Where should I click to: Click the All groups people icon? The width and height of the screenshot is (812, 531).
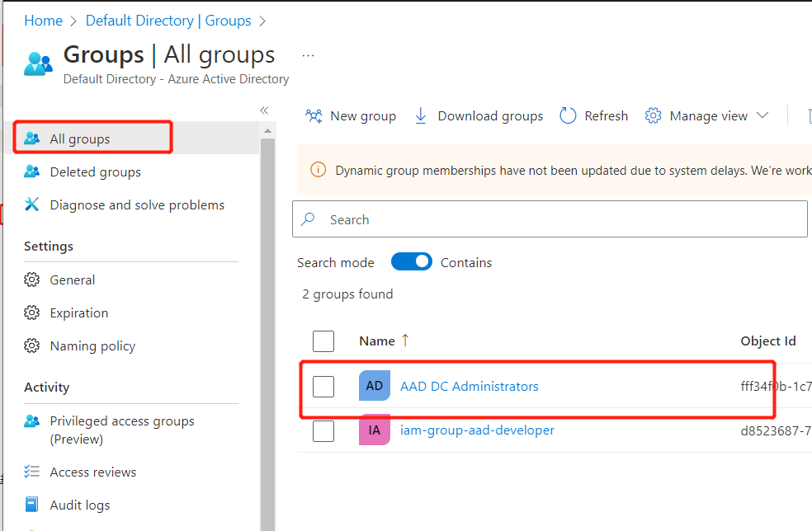click(x=31, y=139)
